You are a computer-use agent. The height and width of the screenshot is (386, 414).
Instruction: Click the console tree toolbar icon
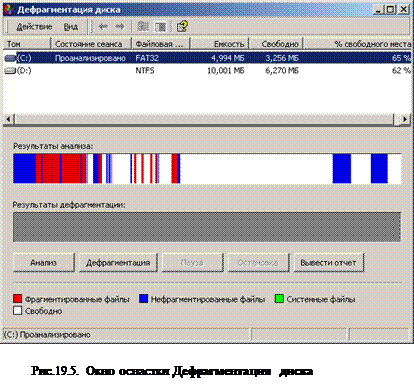tap(143, 27)
